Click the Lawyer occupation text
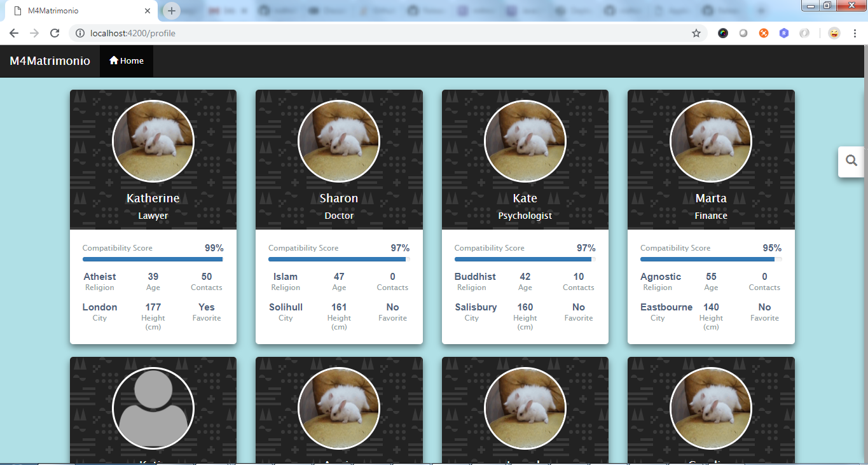Image resolution: width=868 pixels, height=465 pixels. click(x=153, y=216)
